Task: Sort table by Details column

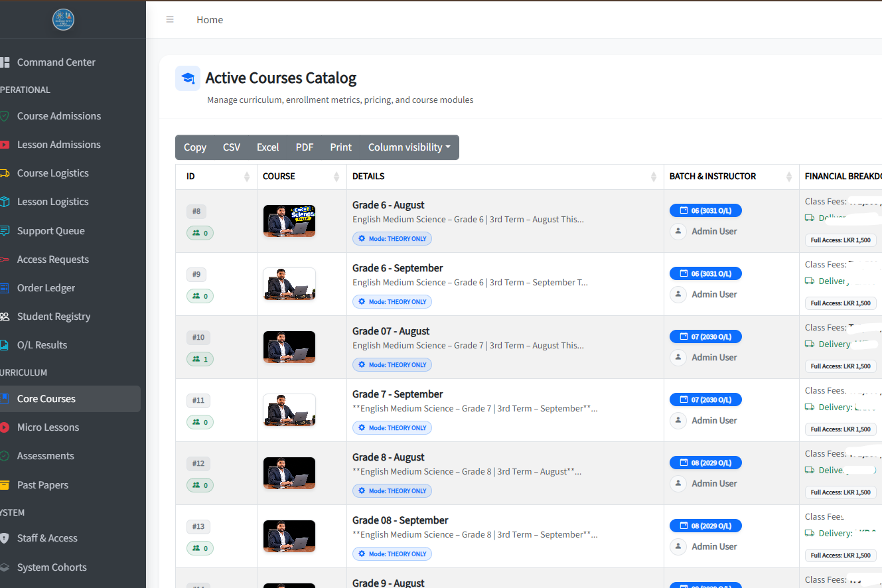Action: coord(505,177)
